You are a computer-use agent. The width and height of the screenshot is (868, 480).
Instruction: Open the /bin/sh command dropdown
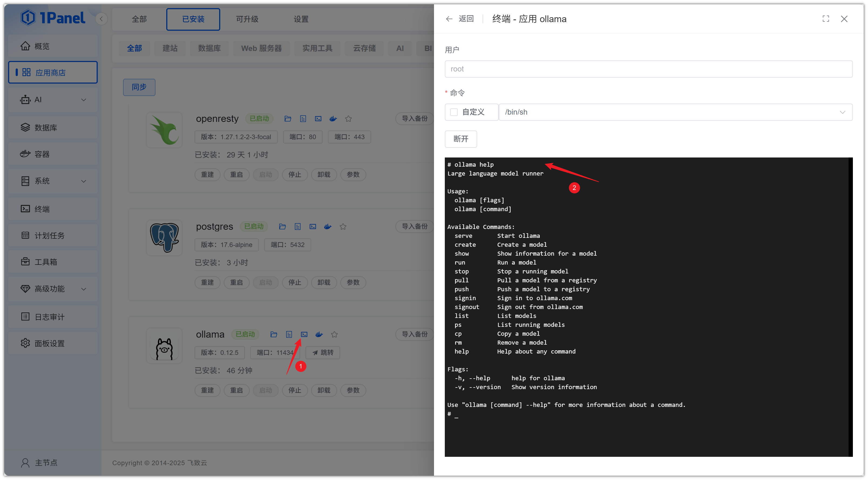[x=675, y=112]
